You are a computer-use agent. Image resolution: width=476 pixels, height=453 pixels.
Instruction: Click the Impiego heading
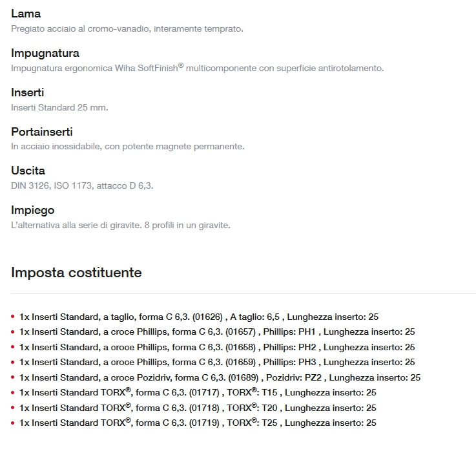[x=33, y=211]
